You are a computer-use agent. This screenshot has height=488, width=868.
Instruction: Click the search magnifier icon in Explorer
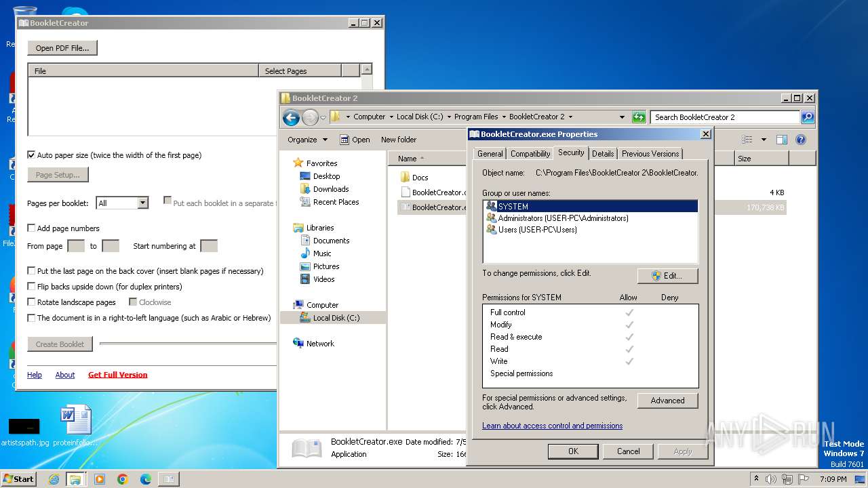tap(807, 117)
